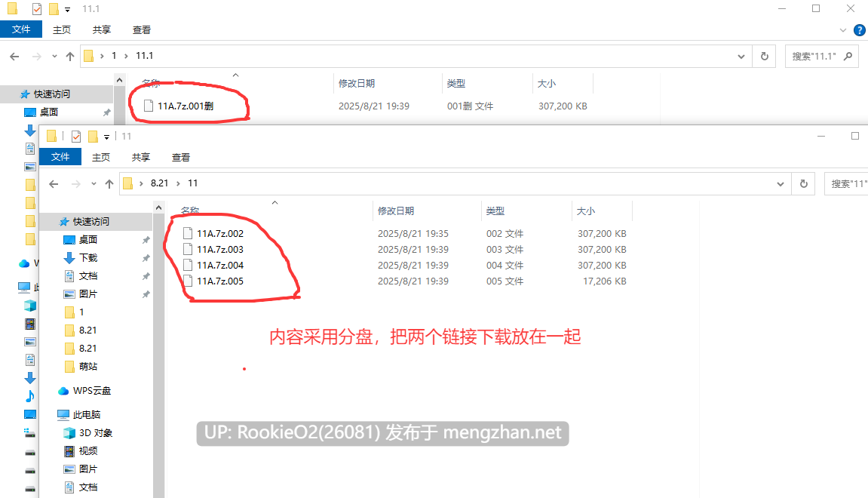Open 图片 under quick access in the 11 window
The height and width of the screenshot is (498, 868).
click(88, 294)
